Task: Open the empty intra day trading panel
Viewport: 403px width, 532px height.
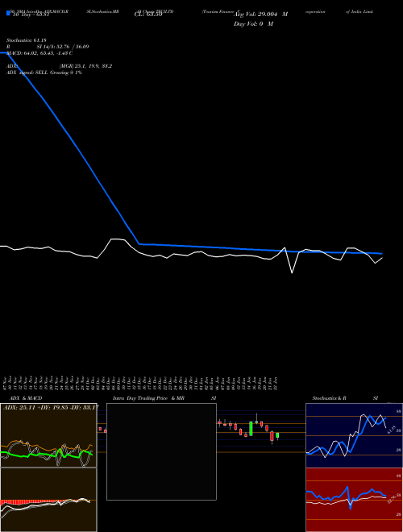Action: 161,451
